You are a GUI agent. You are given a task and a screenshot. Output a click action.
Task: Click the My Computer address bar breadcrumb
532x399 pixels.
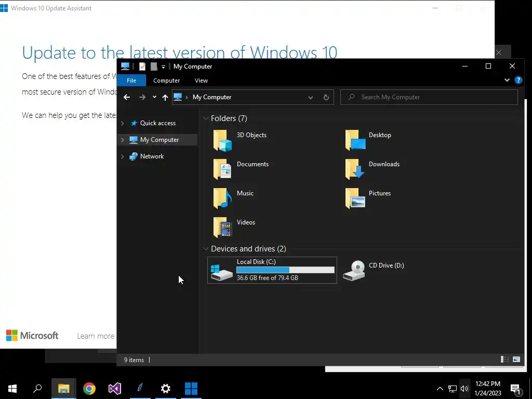[x=212, y=97]
